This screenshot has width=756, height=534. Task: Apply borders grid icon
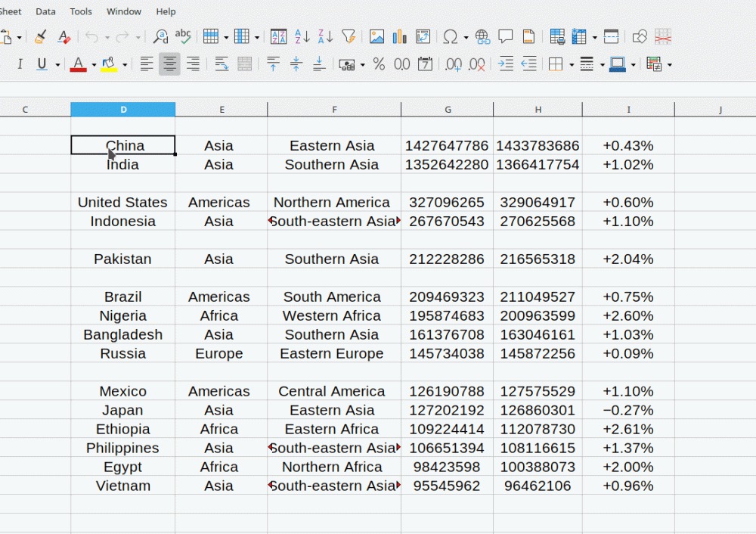point(556,64)
